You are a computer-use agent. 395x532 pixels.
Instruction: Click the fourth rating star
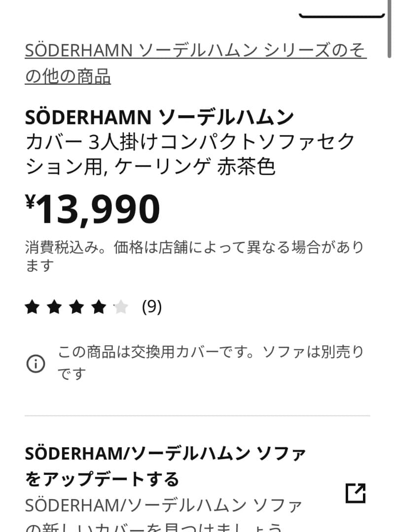(99, 308)
